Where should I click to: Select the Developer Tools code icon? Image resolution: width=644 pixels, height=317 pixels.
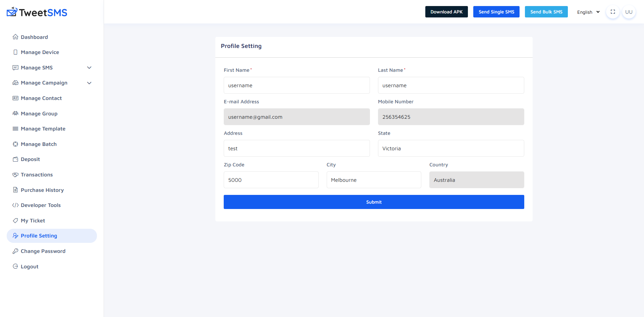pyautogui.click(x=15, y=205)
